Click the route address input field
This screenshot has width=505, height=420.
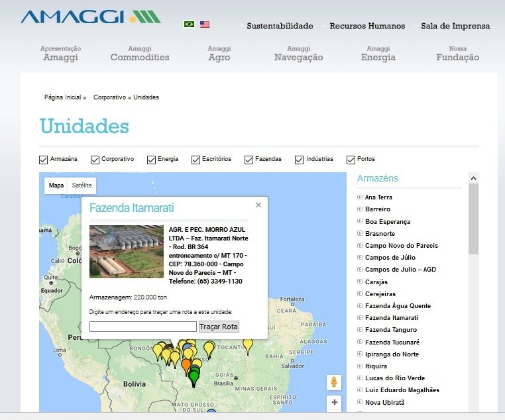143,327
